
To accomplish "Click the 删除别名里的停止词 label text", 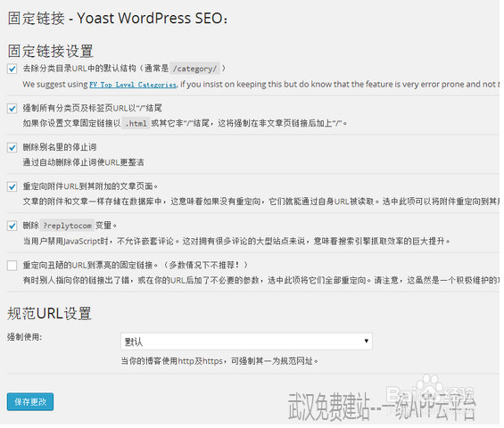I will click(60, 147).
